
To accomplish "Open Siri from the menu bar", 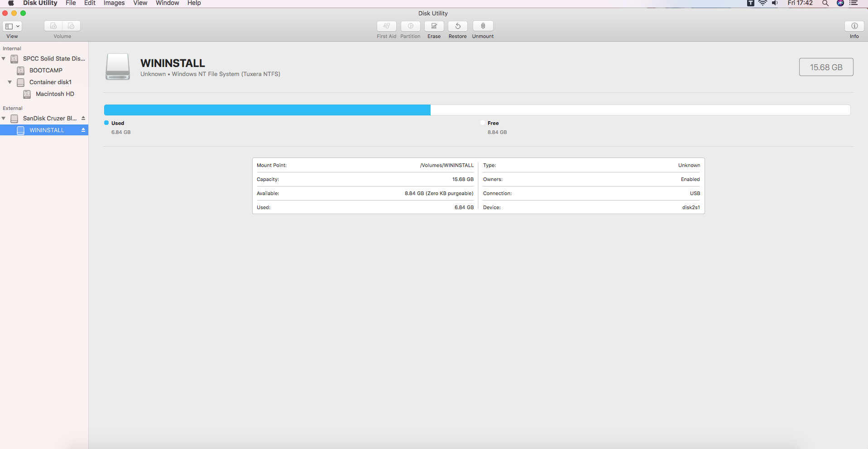I will [840, 3].
